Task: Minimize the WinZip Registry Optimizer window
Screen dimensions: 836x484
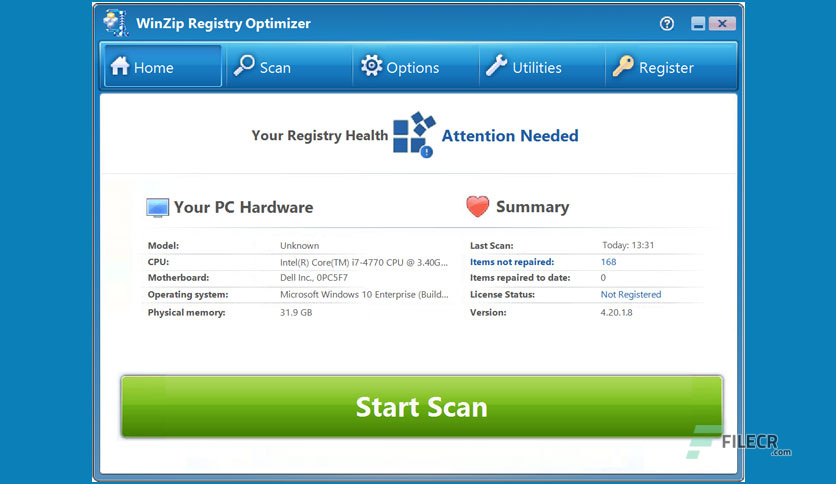Action: (x=698, y=23)
